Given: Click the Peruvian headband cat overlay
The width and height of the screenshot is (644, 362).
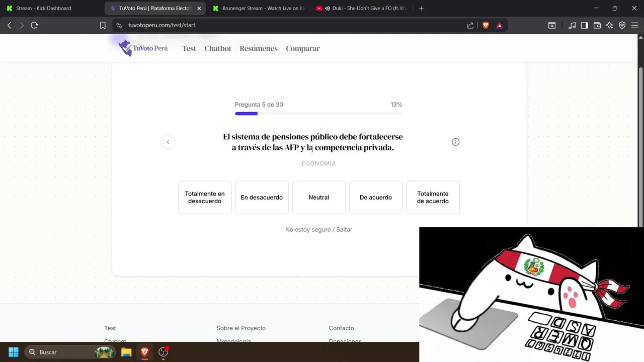Looking at the screenshot, I should [x=531, y=294].
